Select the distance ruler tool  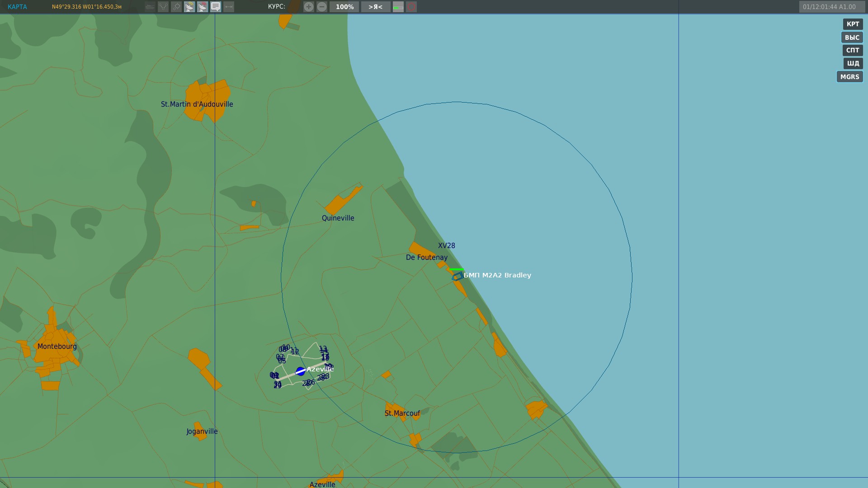tap(229, 7)
